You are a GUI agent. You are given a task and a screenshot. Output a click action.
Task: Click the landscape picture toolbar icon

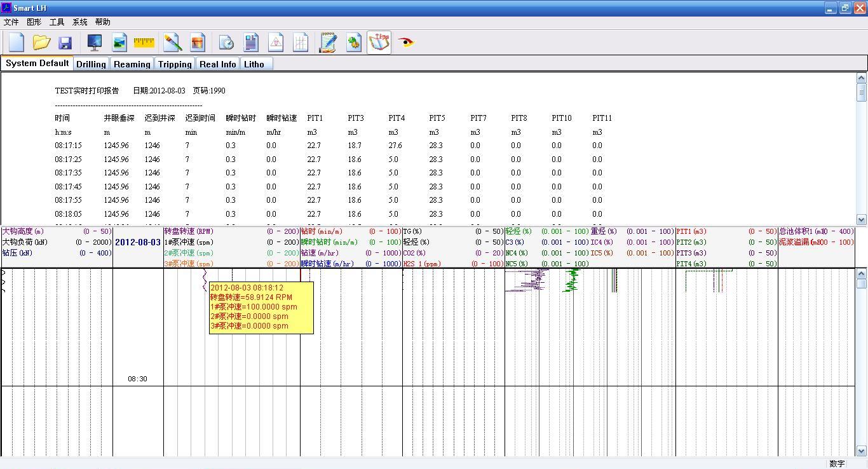tap(119, 43)
